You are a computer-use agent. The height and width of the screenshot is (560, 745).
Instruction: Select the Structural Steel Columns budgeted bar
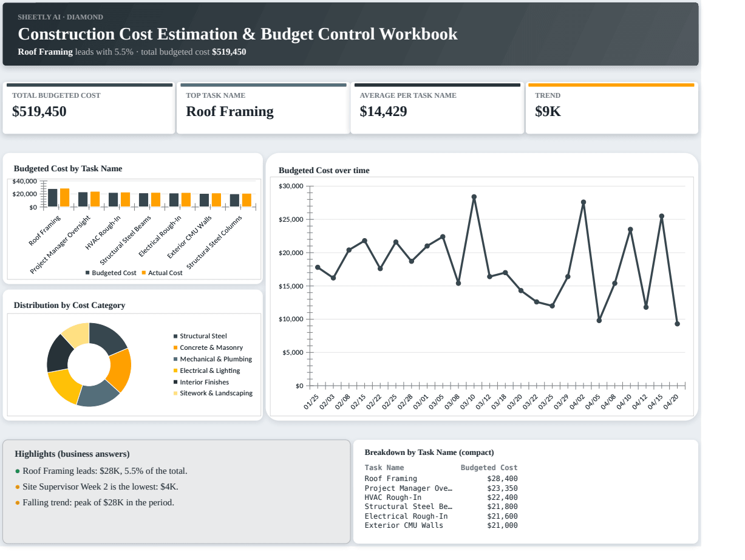click(x=234, y=200)
